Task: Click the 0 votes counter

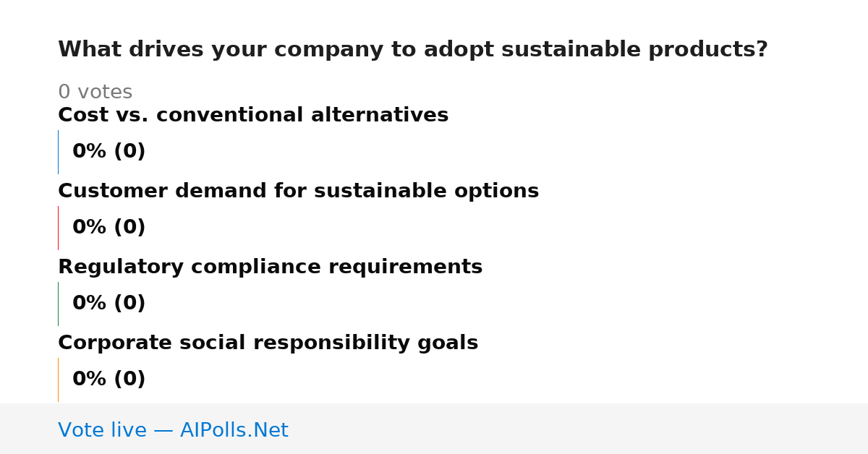Action: (x=95, y=93)
